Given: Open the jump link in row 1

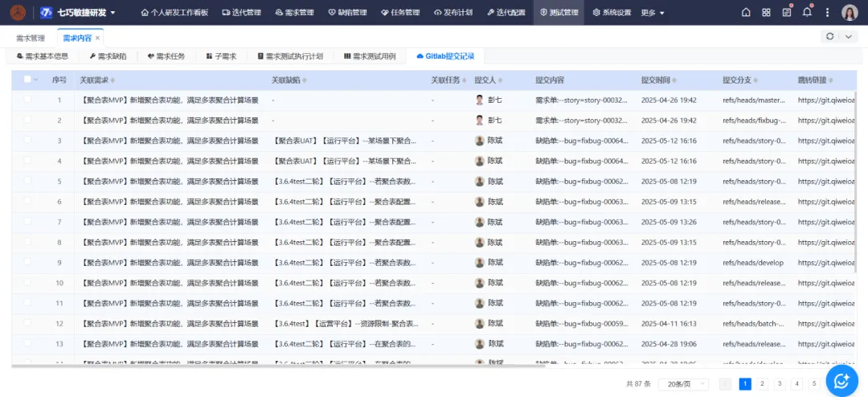Looking at the screenshot, I should pyautogui.click(x=825, y=100).
